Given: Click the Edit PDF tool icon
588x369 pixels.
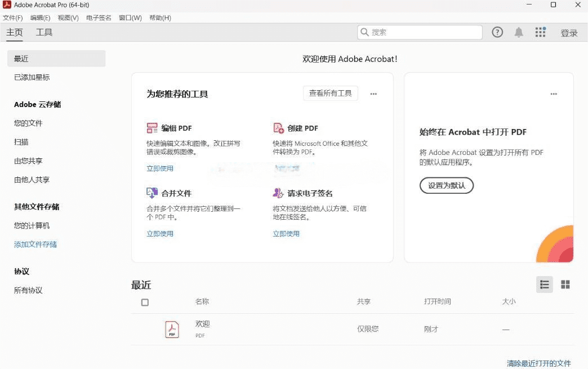Looking at the screenshot, I should click(x=152, y=128).
